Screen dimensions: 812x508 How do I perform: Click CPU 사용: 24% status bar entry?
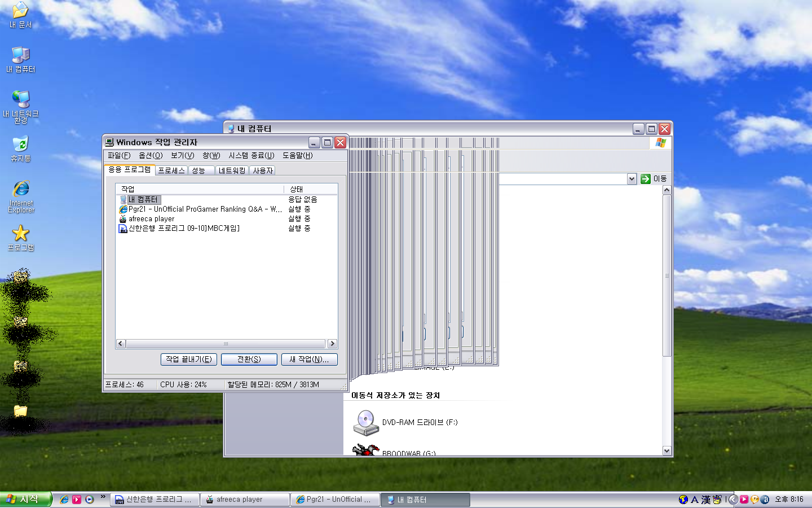183,384
